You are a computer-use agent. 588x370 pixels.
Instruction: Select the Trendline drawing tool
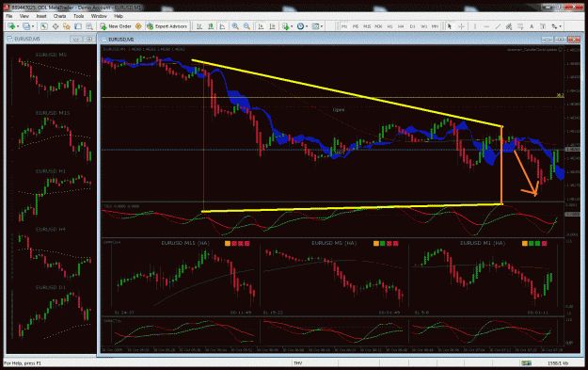pos(498,26)
